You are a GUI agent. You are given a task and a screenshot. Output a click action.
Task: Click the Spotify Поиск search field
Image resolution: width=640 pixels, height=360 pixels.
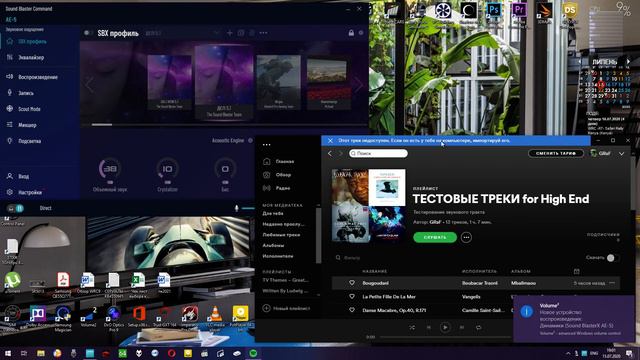[x=378, y=153]
